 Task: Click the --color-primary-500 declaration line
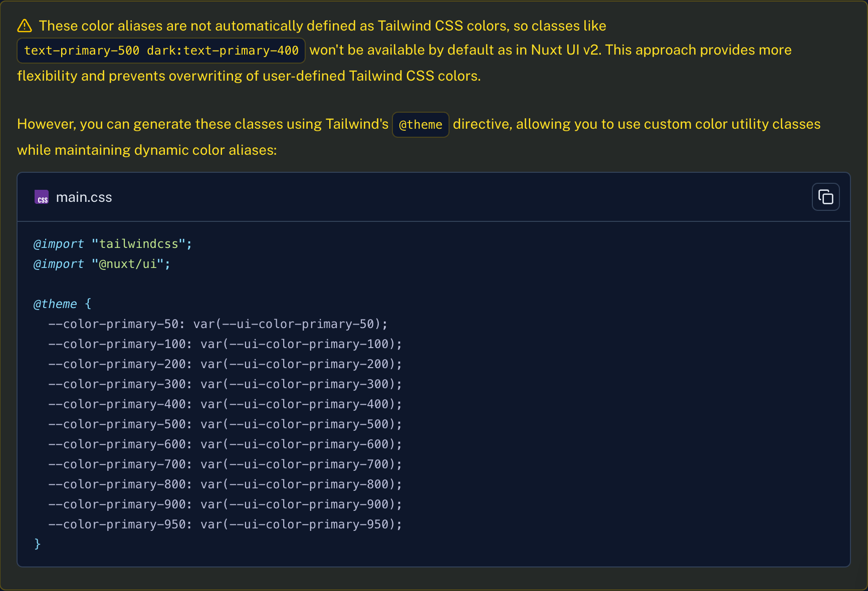(225, 424)
